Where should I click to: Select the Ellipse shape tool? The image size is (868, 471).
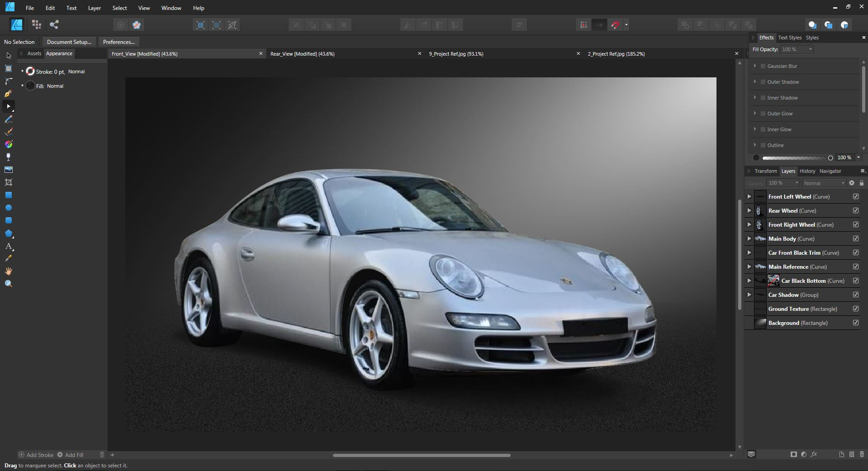pyautogui.click(x=9, y=208)
